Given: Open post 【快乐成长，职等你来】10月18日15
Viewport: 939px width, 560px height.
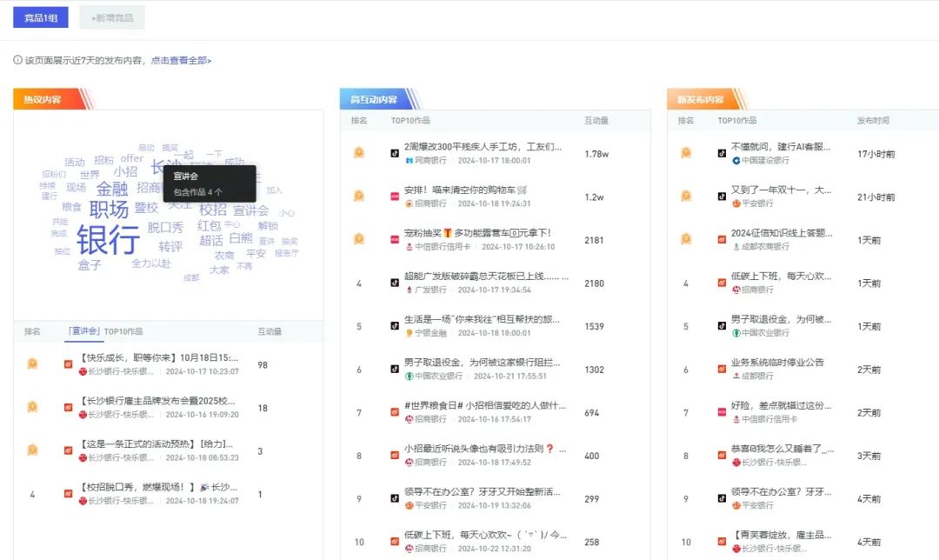Looking at the screenshot, I should 159,357.
